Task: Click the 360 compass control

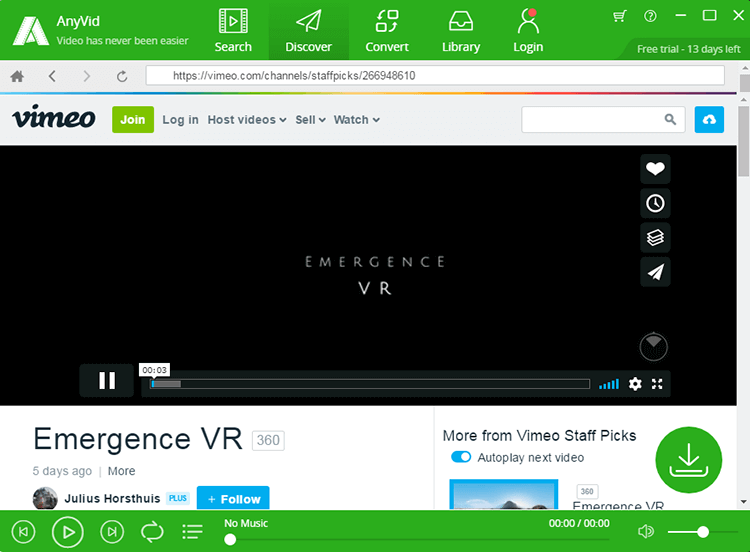Action: point(653,347)
